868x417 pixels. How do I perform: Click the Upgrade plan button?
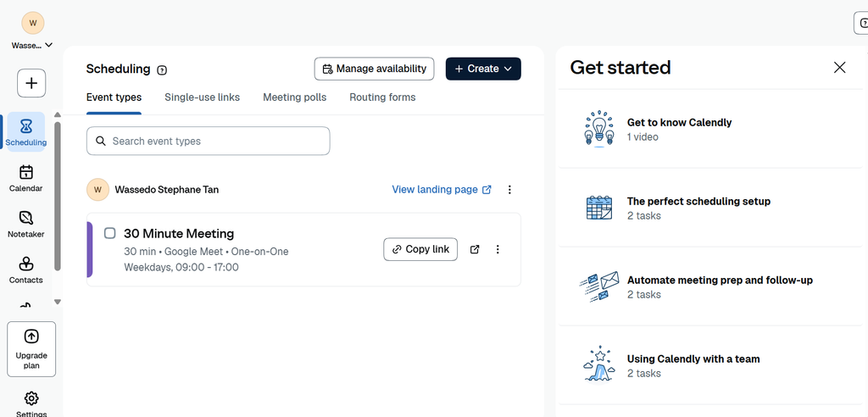pyautogui.click(x=31, y=349)
